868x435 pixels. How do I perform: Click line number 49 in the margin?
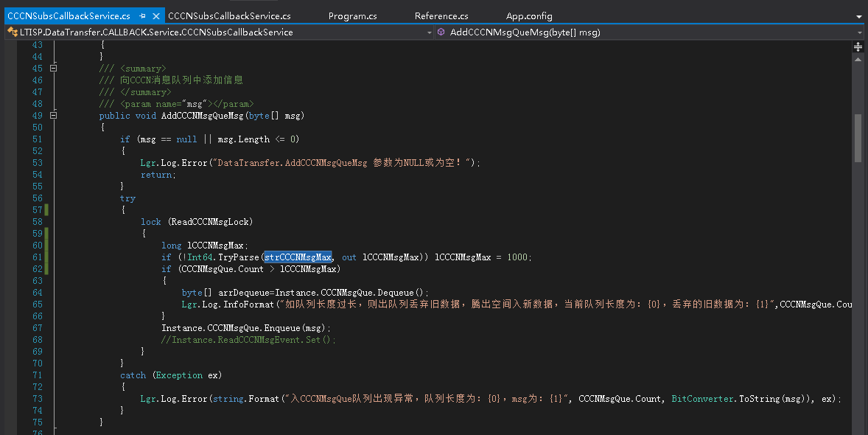37,116
